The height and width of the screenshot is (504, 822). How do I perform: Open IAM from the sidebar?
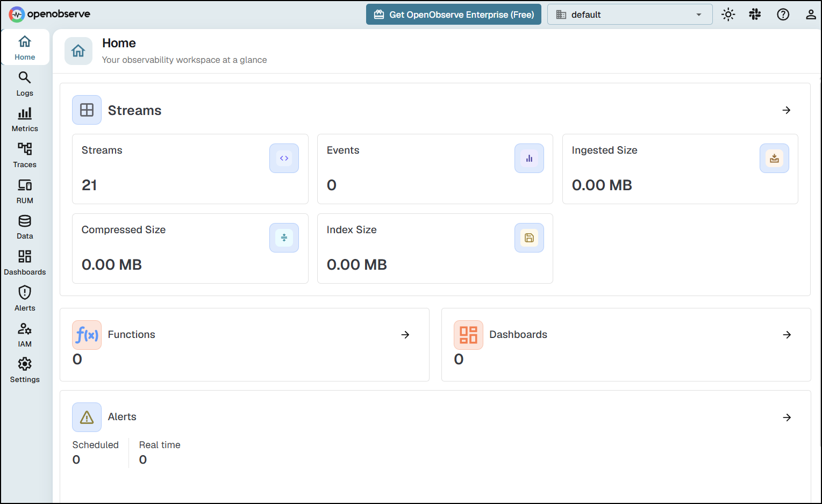25,335
